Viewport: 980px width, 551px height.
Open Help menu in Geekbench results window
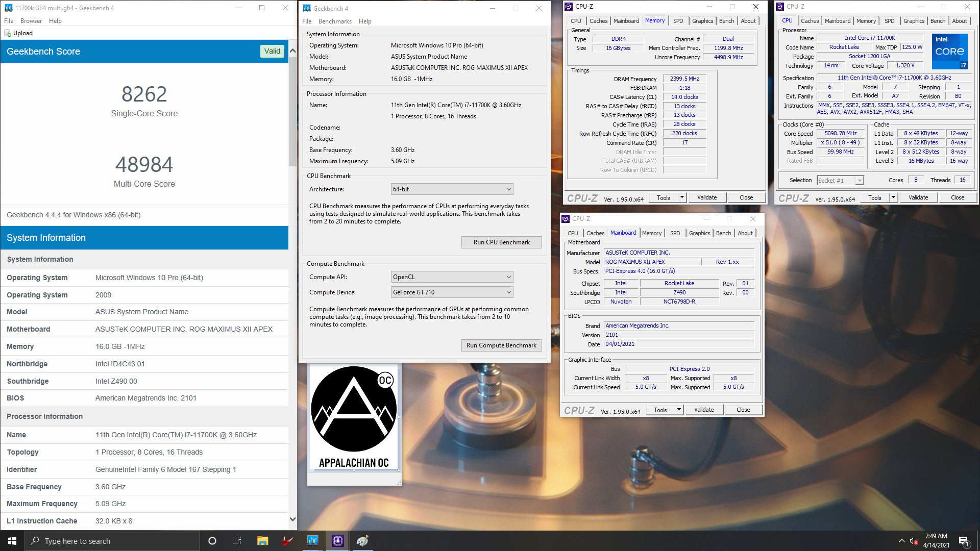(55, 21)
